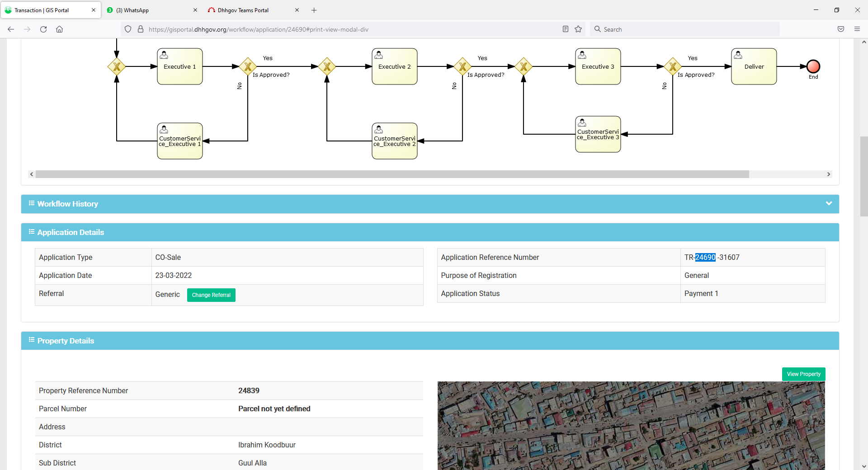
Task: Reload the current page
Action: 43,29
